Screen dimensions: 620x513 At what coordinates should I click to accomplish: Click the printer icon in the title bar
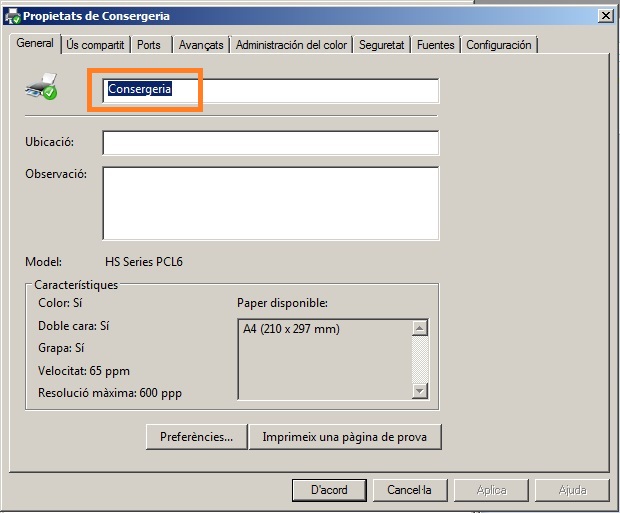(13, 16)
